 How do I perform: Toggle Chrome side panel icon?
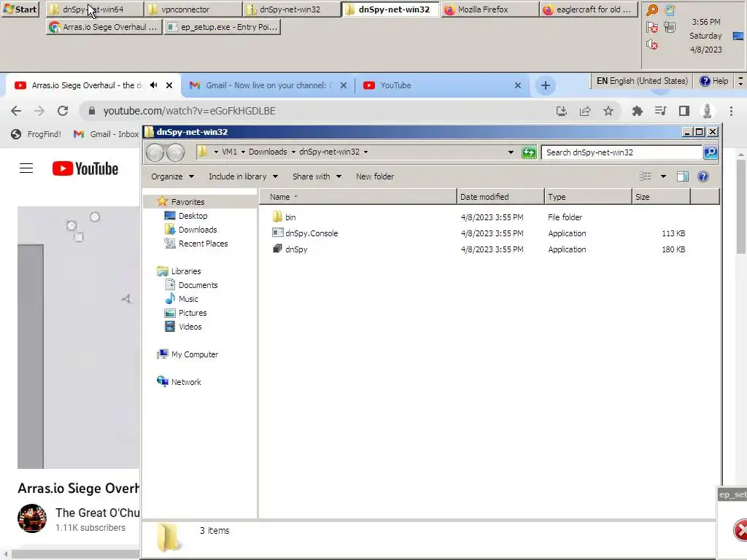(684, 111)
